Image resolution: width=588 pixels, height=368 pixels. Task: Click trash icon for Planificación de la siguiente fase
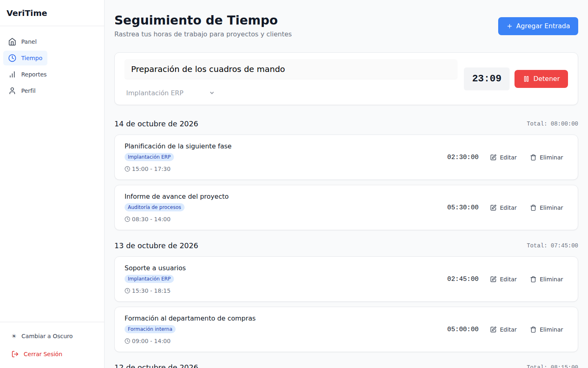click(533, 157)
